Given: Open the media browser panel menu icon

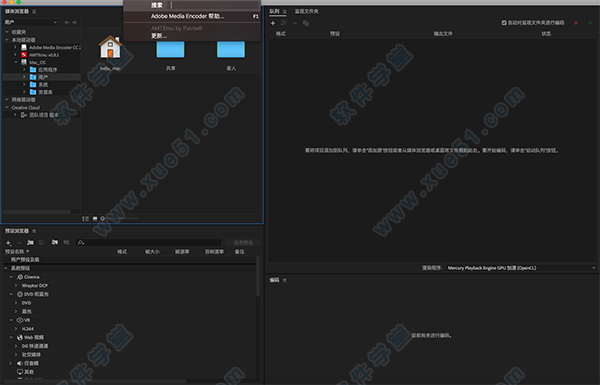Looking at the screenshot, I should 34,11.
